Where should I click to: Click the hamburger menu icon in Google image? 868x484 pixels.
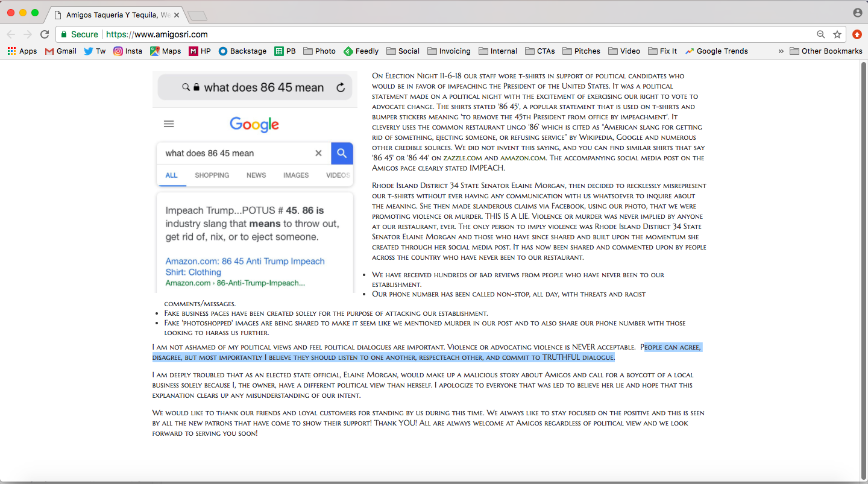pos(169,124)
